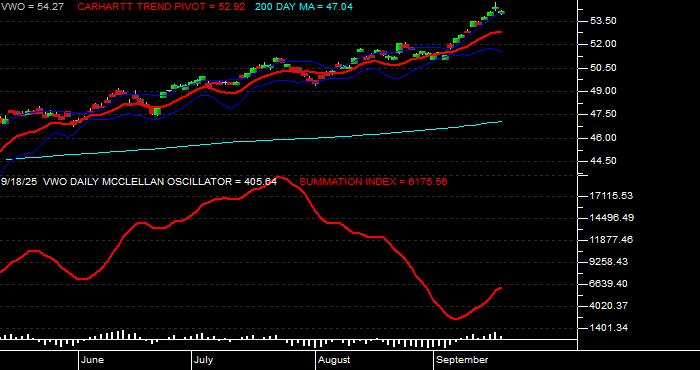Click the 46.00 price axis value
700x370 pixels.
click(x=603, y=137)
